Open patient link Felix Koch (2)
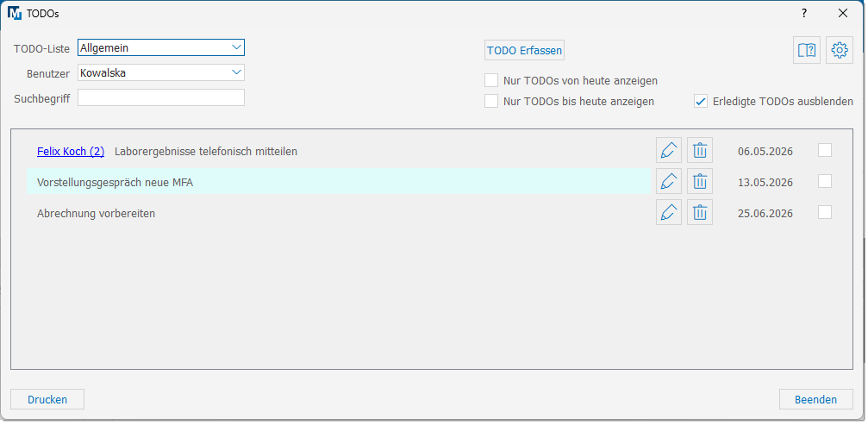Screen dimensions: 868x425 [71, 151]
